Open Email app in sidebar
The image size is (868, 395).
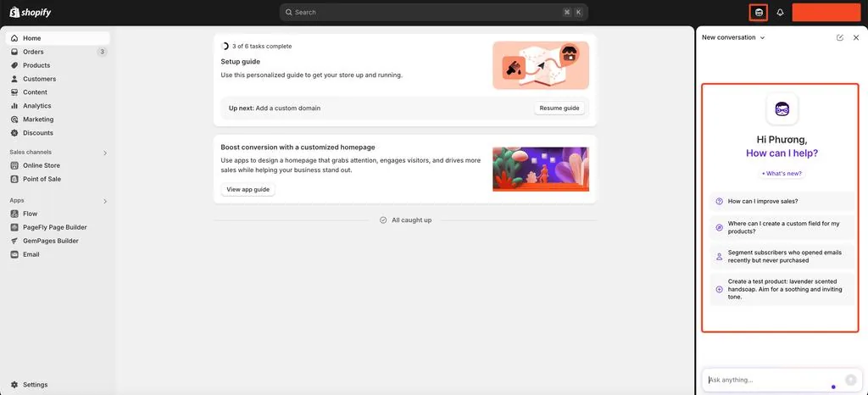click(58, 254)
